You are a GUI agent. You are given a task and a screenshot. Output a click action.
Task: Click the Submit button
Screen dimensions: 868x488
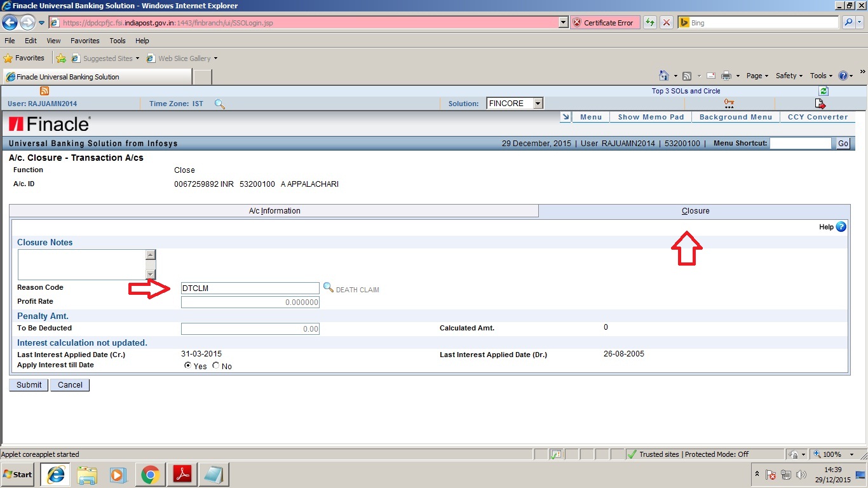28,384
